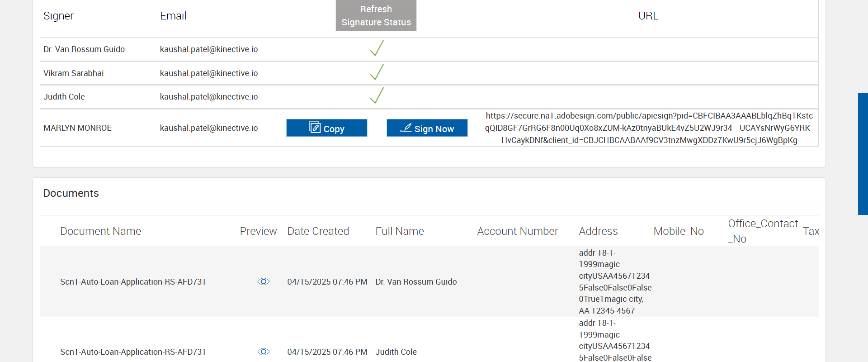Copy the signing URL for MARLYN MONROE

tap(326, 128)
